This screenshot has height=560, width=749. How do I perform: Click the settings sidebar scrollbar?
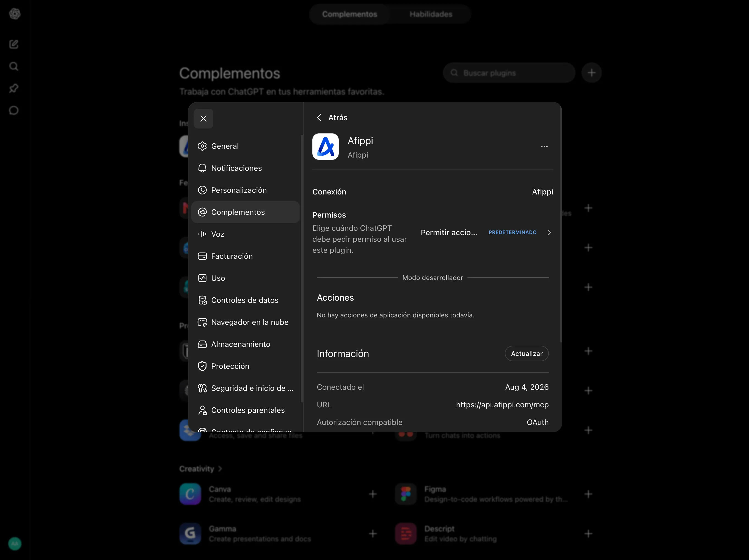(301, 269)
